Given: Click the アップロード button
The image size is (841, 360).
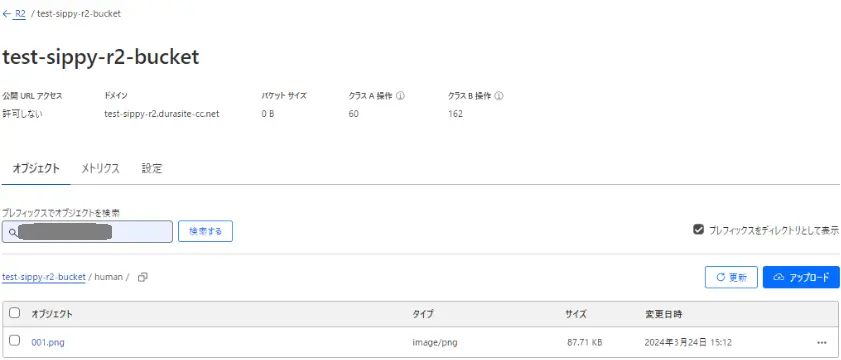Looking at the screenshot, I should pyautogui.click(x=801, y=277).
